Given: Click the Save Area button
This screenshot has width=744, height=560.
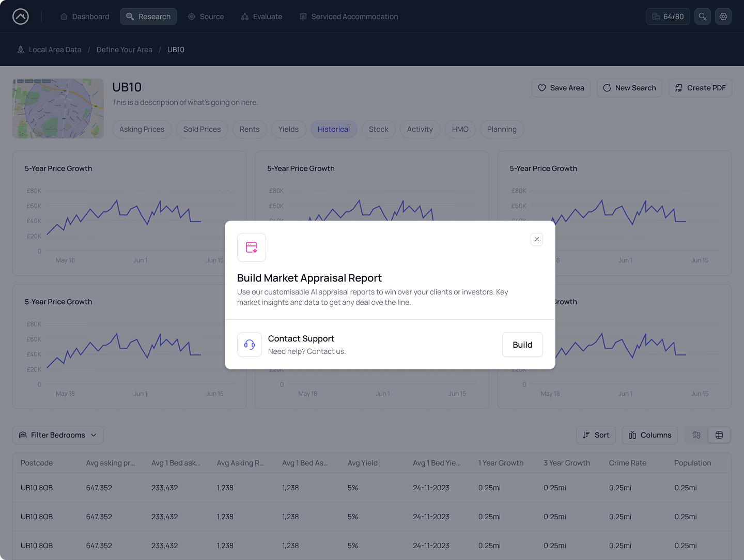Looking at the screenshot, I should point(561,88).
